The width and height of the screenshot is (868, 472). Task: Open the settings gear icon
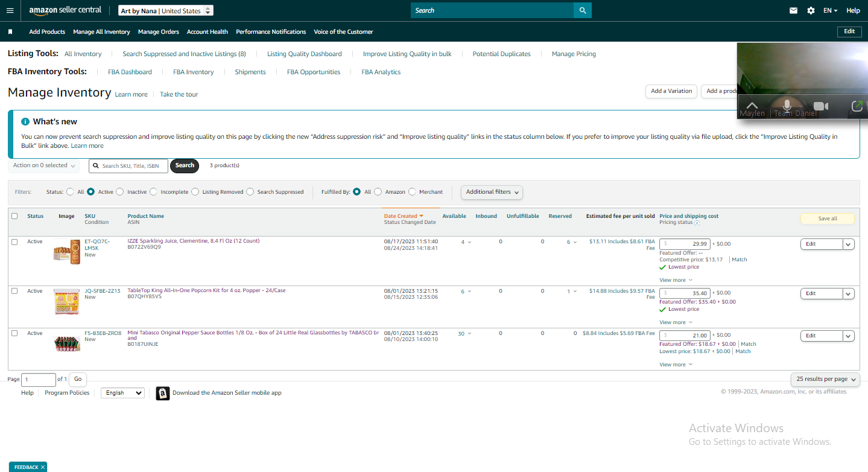tap(811, 10)
